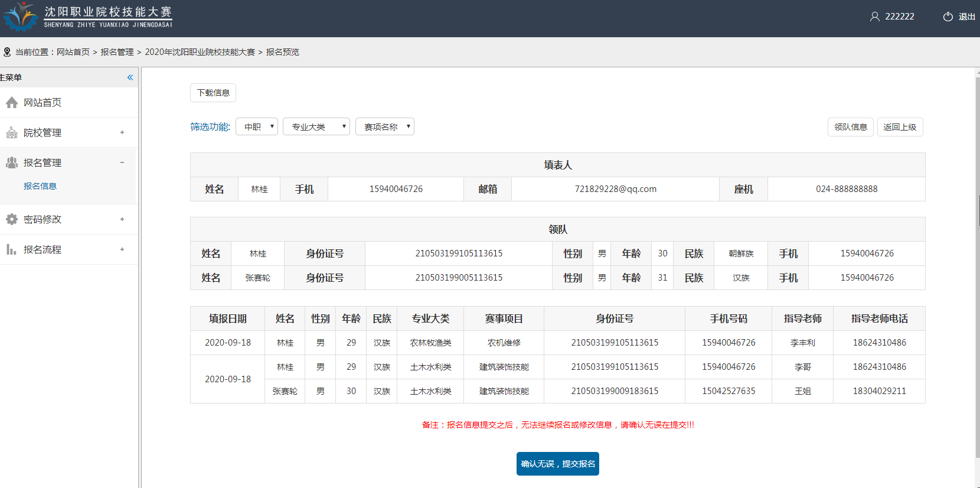This screenshot has width=980, height=488.
Task: Click instructor phone 18304029211
Action: (880, 391)
